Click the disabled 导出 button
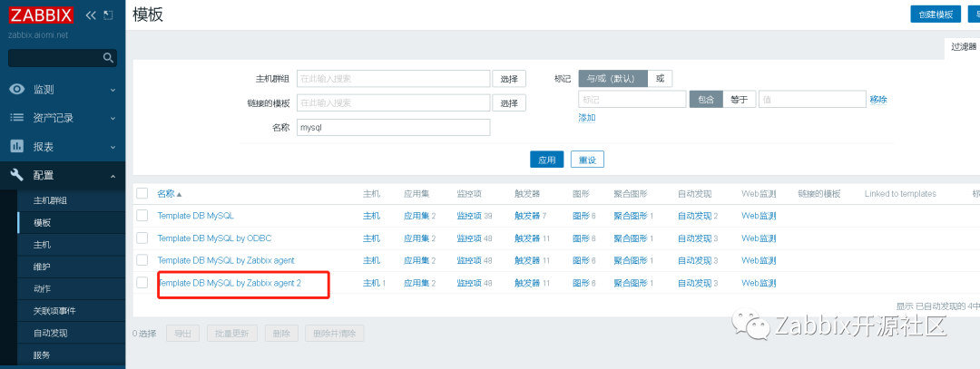 click(183, 334)
